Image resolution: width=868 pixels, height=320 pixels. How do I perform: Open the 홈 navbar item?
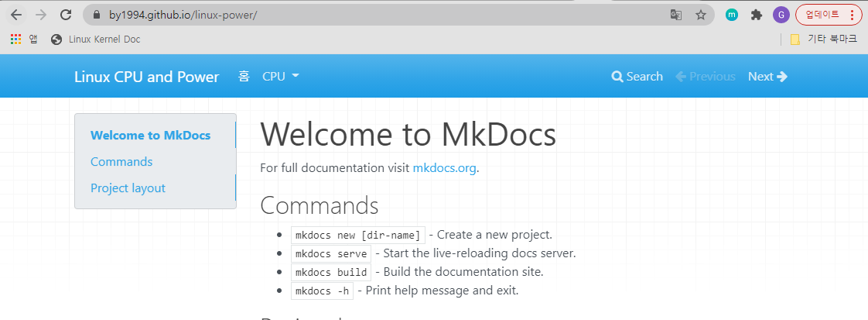244,77
